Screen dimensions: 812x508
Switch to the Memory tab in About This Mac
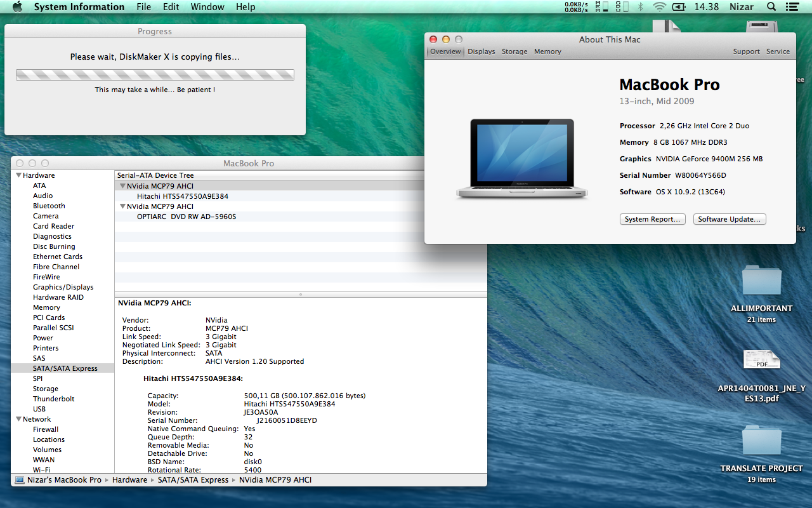click(x=547, y=51)
